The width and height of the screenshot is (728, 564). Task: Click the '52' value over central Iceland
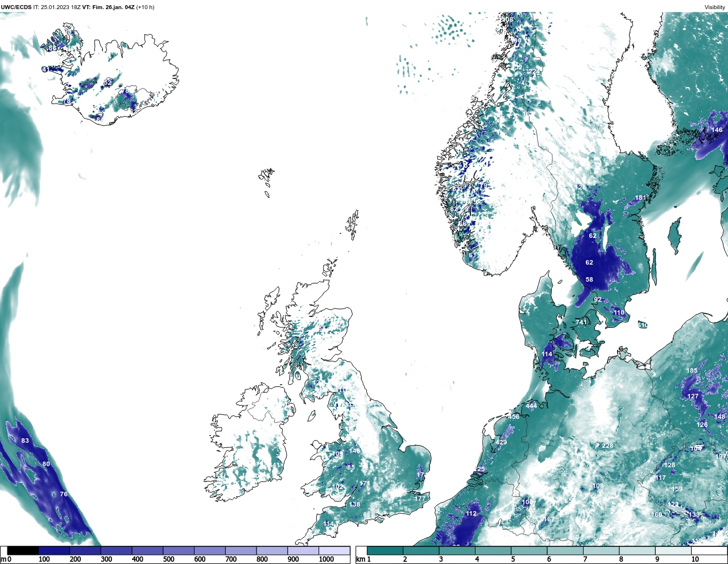click(108, 83)
